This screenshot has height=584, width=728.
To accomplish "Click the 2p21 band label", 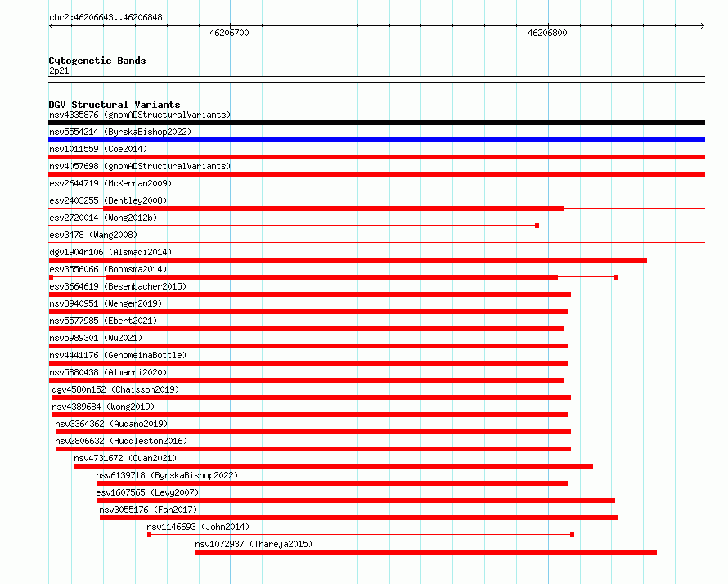I will pyautogui.click(x=59, y=70).
